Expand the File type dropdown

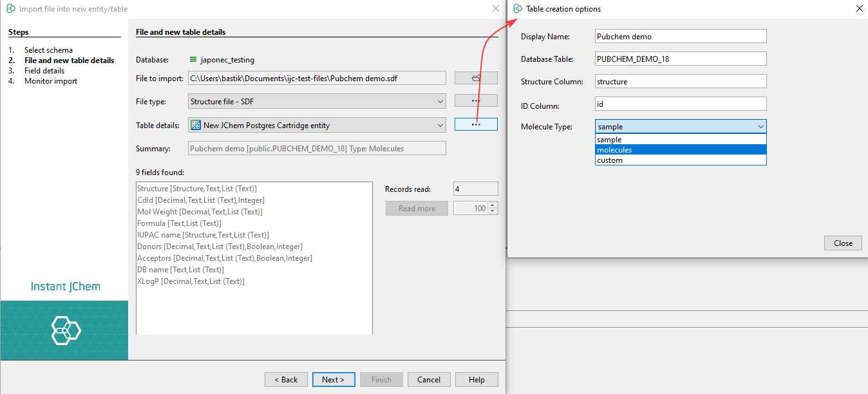(x=440, y=102)
